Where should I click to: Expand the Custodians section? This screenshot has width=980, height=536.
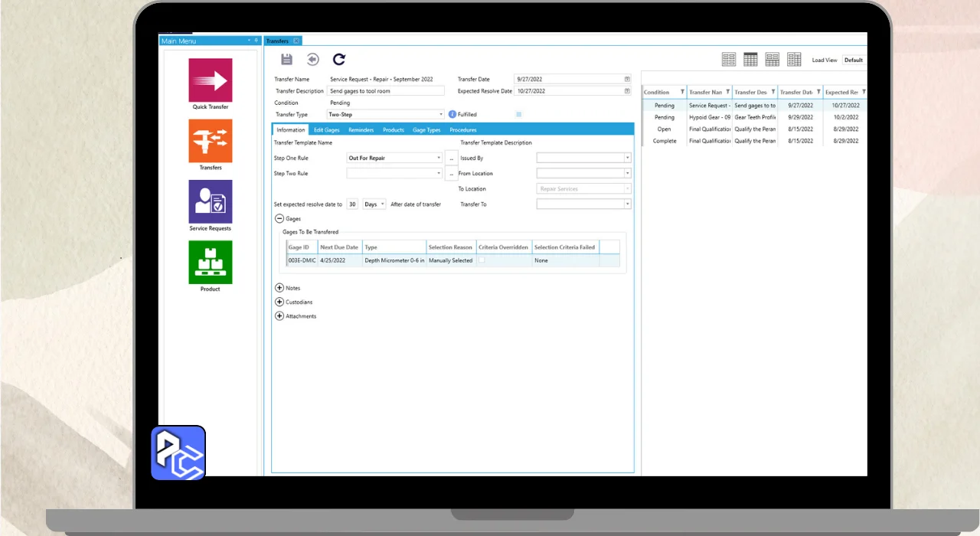click(x=279, y=302)
